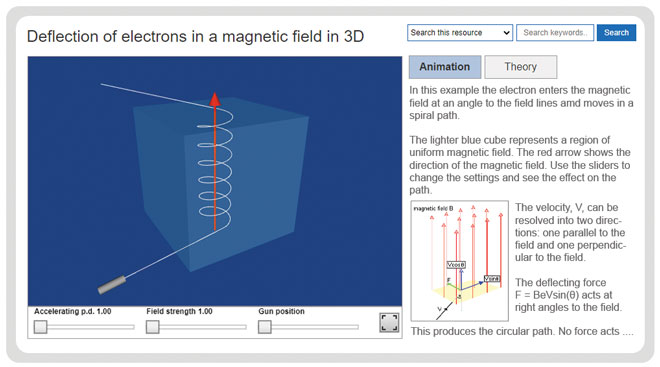
Task: Open the 'Search this resource' dropdown
Action: click(460, 33)
